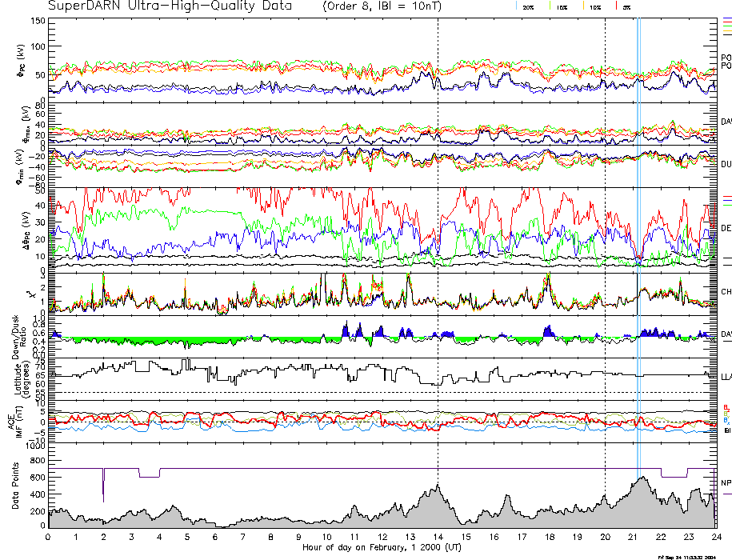Viewport: 732px width, 560px height.
Task: Select the |B| legend label in IMF panel
Action: (726, 430)
